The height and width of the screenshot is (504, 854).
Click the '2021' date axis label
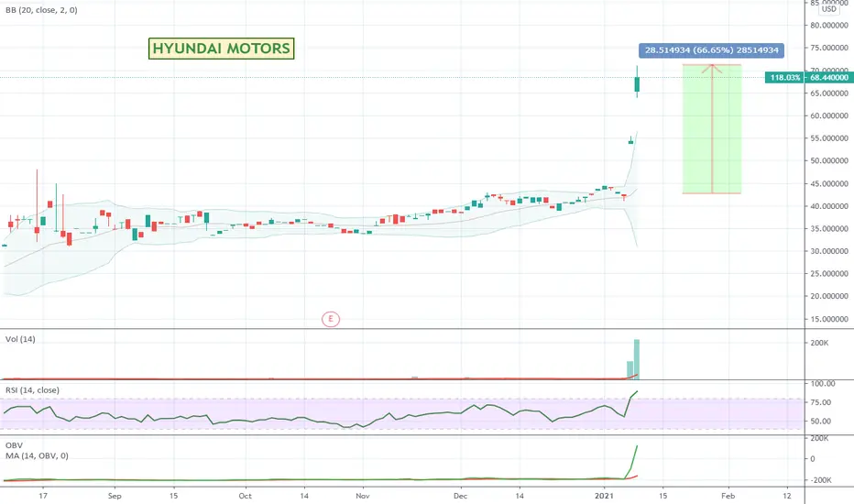(604, 496)
